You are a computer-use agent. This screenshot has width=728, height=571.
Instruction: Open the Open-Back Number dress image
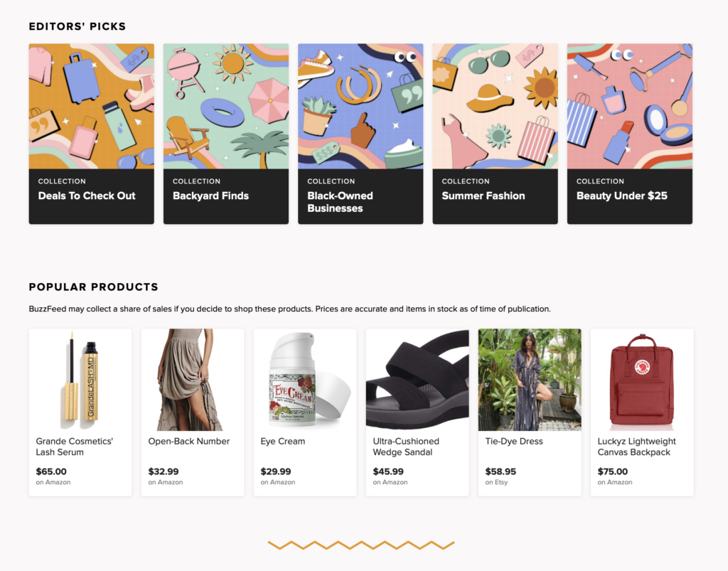pos(192,379)
